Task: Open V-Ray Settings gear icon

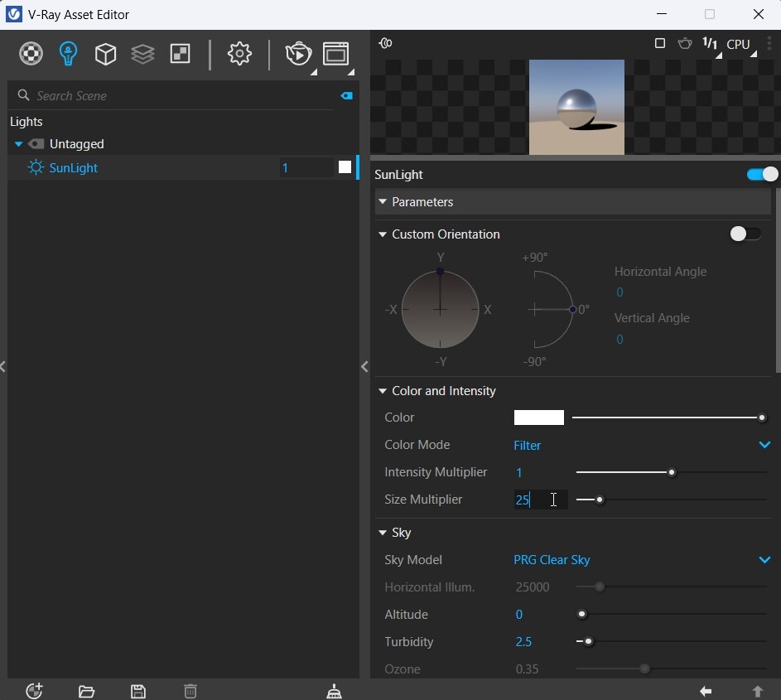Action: (239, 54)
